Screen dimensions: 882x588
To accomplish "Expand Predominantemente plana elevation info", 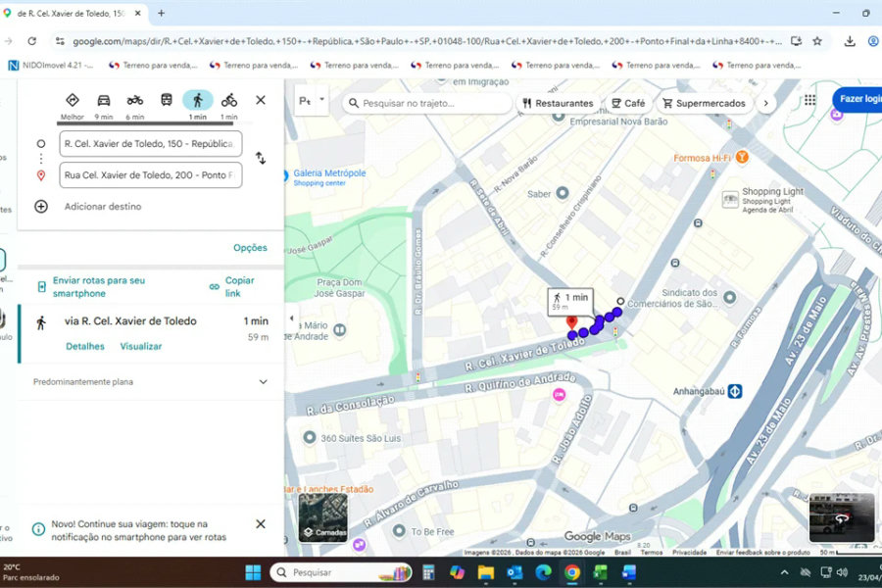I will [x=263, y=382].
